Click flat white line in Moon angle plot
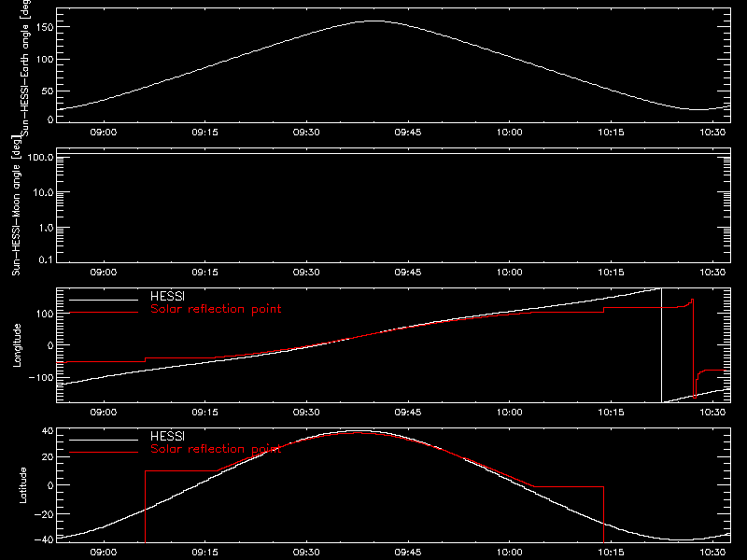The width and height of the screenshot is (747, 560). click(x=393, y=154)
